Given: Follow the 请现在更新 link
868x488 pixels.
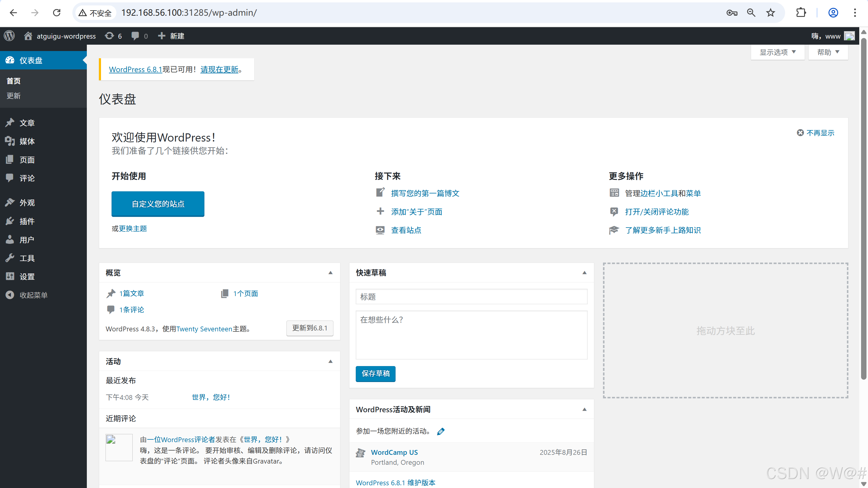Looking at the screenshot, I should point(219,69).
